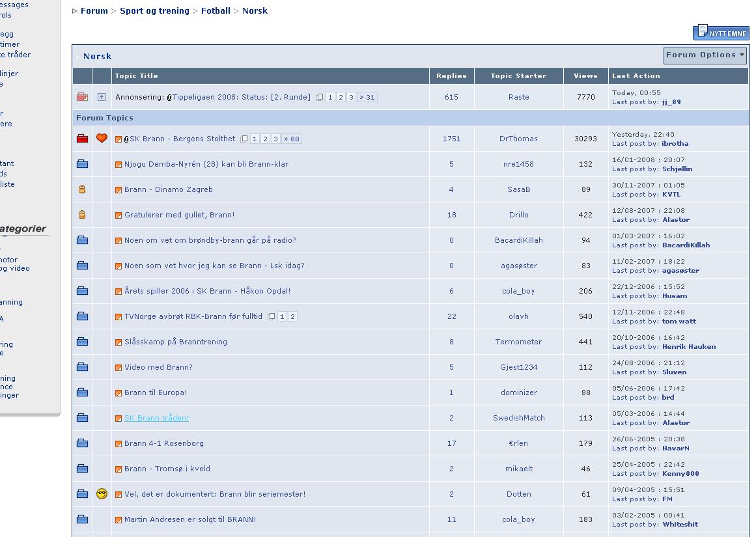View topic starter Raste's profile
Image resolution: width=756 pixels, height=537 pixels.
click(x=519, y=97)
